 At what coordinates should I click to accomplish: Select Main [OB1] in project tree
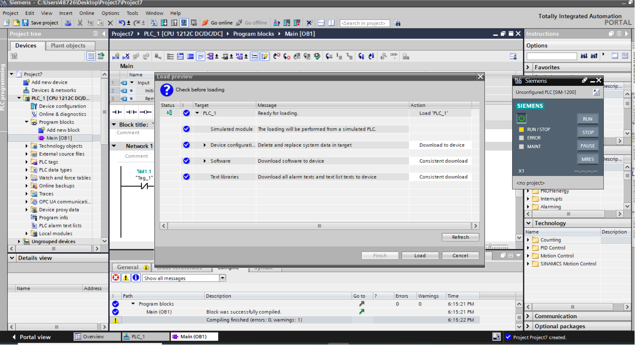point(59,138)
